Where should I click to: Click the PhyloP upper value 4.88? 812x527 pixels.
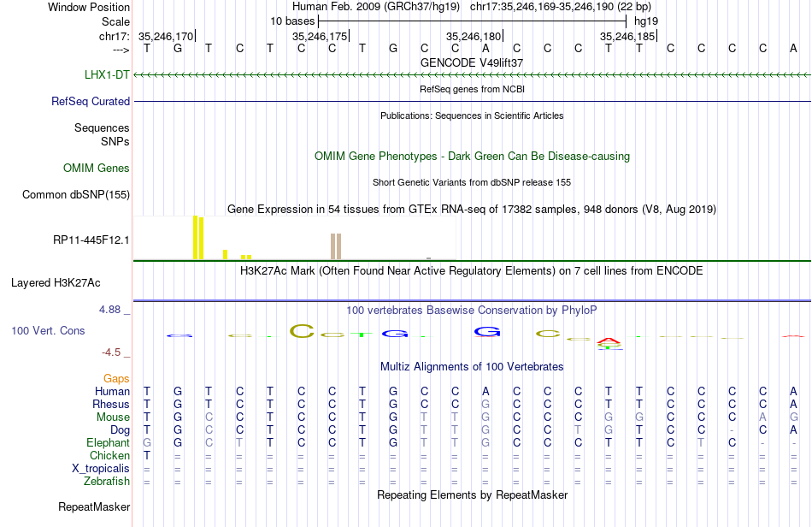[109, 310]
